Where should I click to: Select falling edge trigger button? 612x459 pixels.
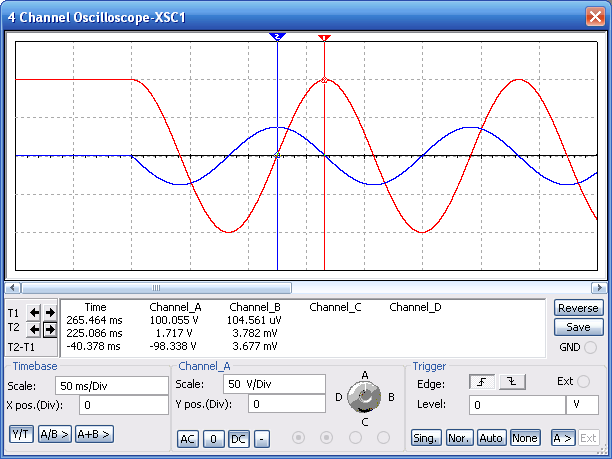(512, 382)
